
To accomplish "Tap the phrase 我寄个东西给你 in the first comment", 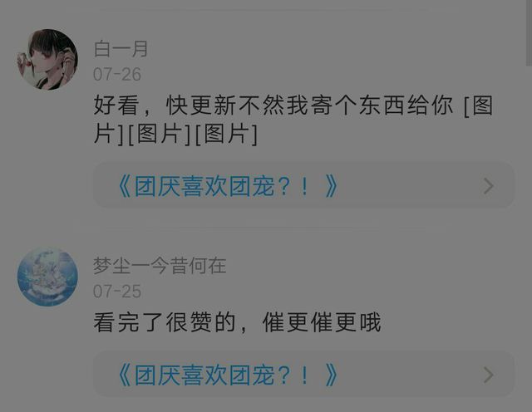I will point(370,105).
